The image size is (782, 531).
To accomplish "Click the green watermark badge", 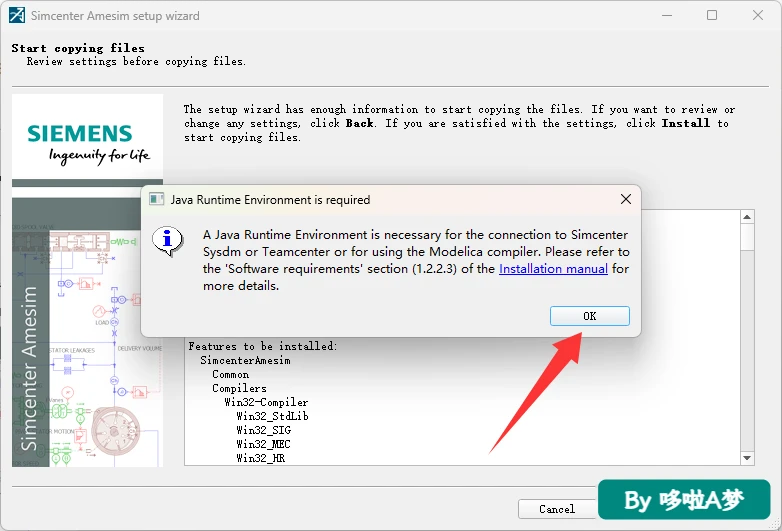I will pyautogui.click(x=684, y=500).
